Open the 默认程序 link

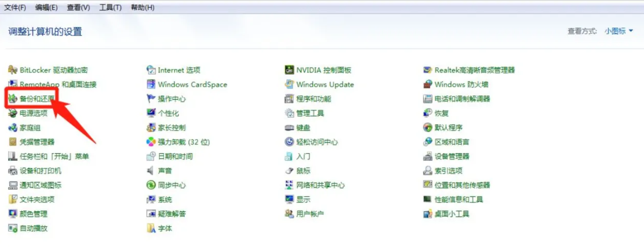coord(448,128)
